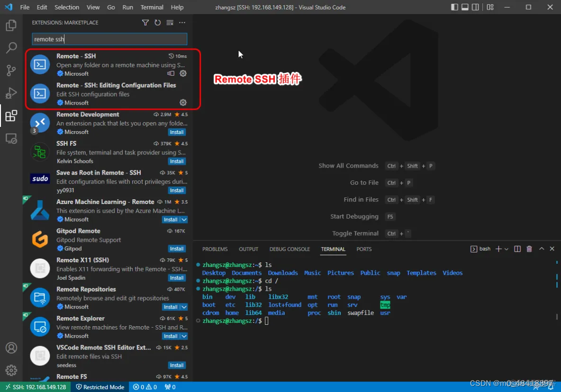Refresh the extensions list
Image resolution: width=561 pixels, height=392 pixels.
(x=157, y=23)
